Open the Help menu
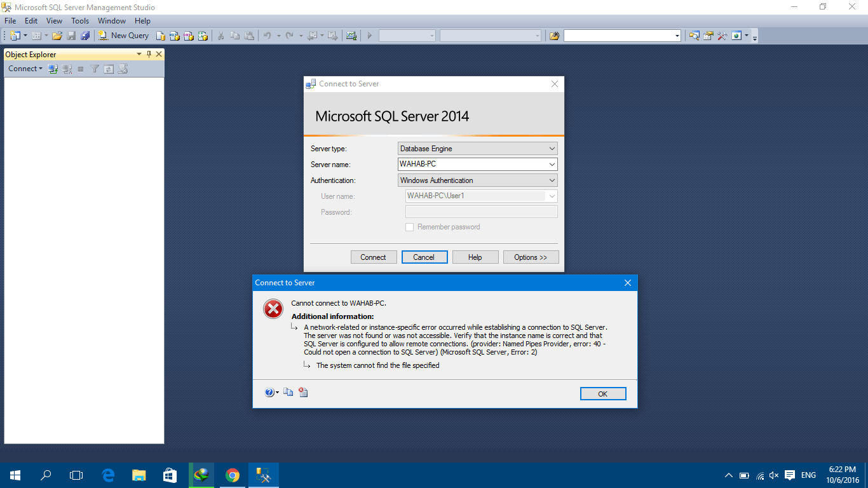868x488 pixels. pos(142,21)
